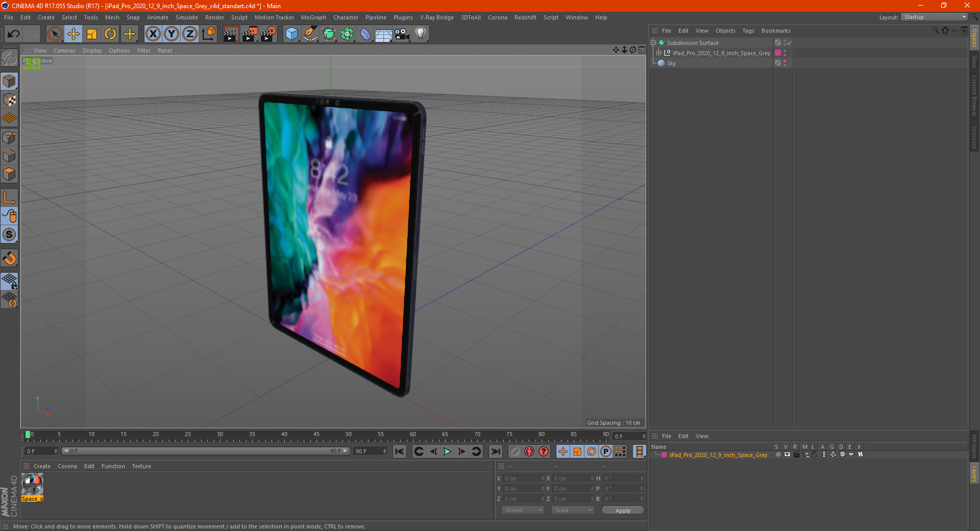Open Object Manager Tags menu
The height and width of the screenshot is (531, 980).
coord(748,31)
